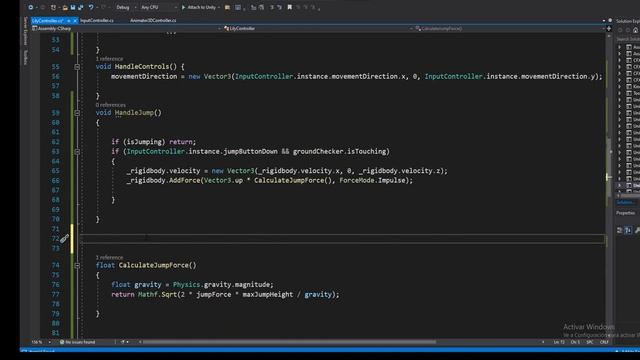Switch to the InputController.cs tab
This screenshot has height=360, width=640.
97,20
